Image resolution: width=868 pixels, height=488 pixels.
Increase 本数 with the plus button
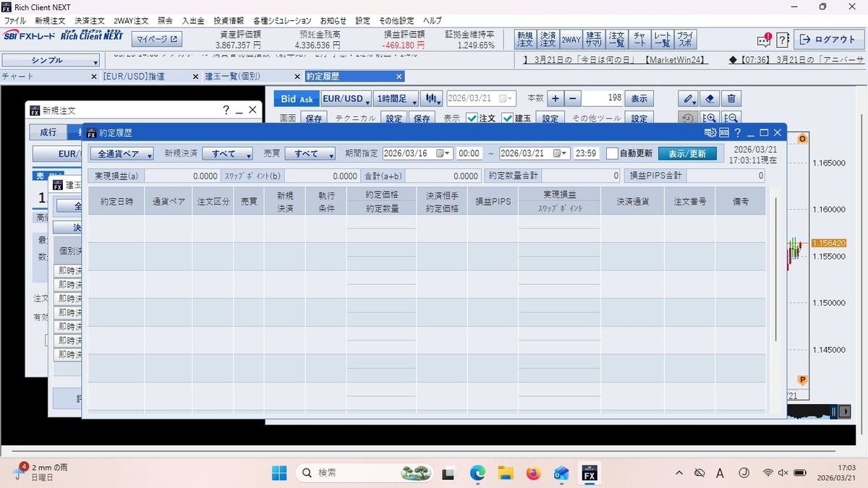(x=555, y=98)
